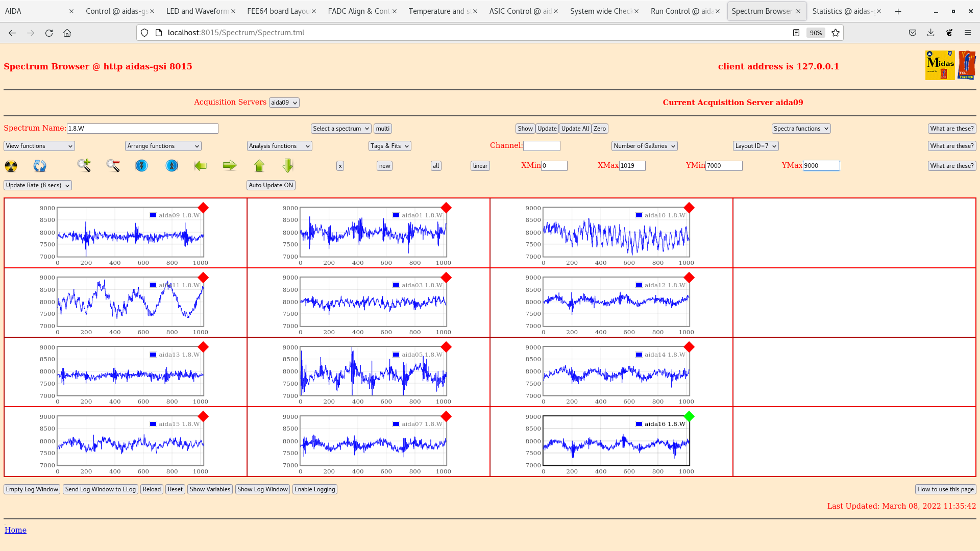
Task: Open the Firefox hamburger menu
Action: point(968,33)
